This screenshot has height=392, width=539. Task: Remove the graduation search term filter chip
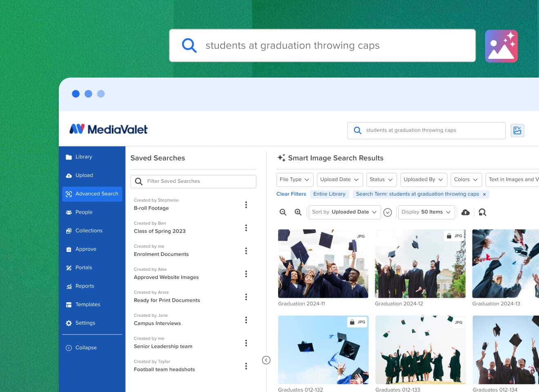click(484, 194)
